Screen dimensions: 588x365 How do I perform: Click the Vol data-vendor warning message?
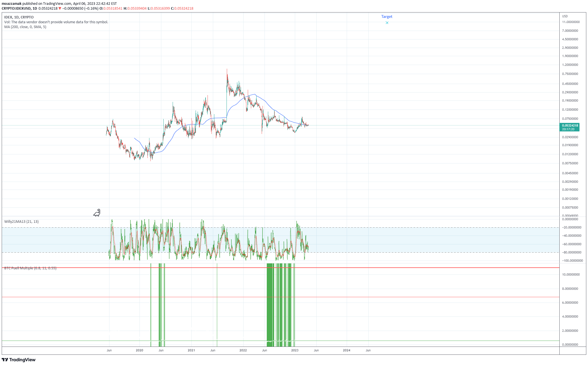click(x=56, y=22)
